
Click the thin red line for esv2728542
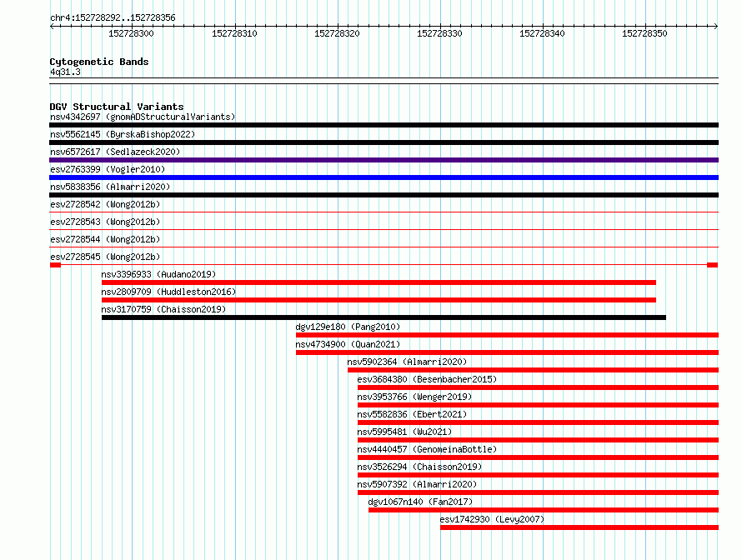tap(384, 212)
